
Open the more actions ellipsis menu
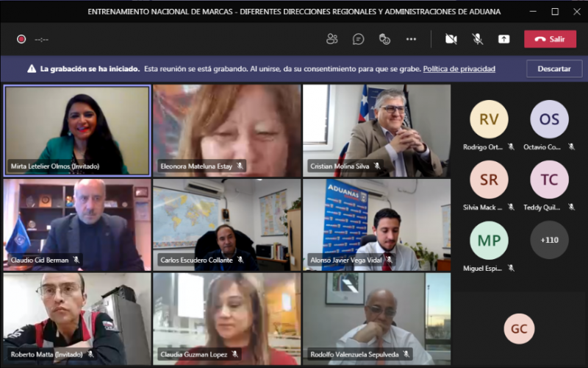click(x=411, y=39)
